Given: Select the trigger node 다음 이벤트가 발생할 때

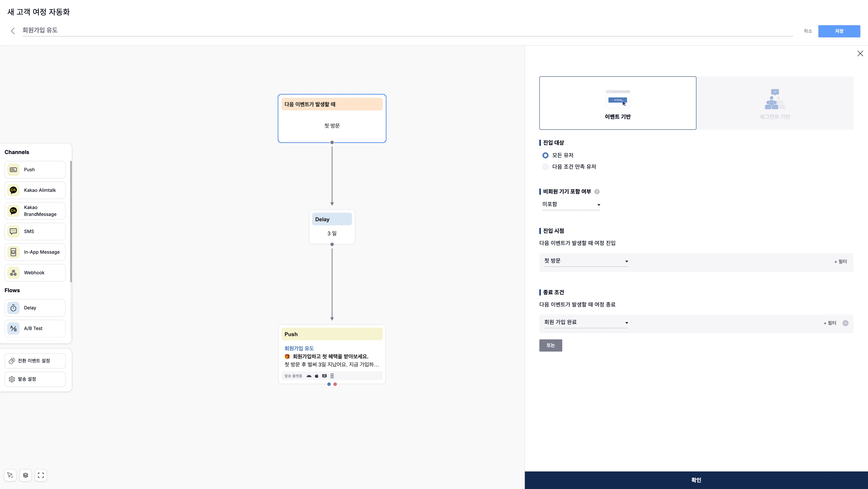Looking at the screenshot, I should 332,118.
